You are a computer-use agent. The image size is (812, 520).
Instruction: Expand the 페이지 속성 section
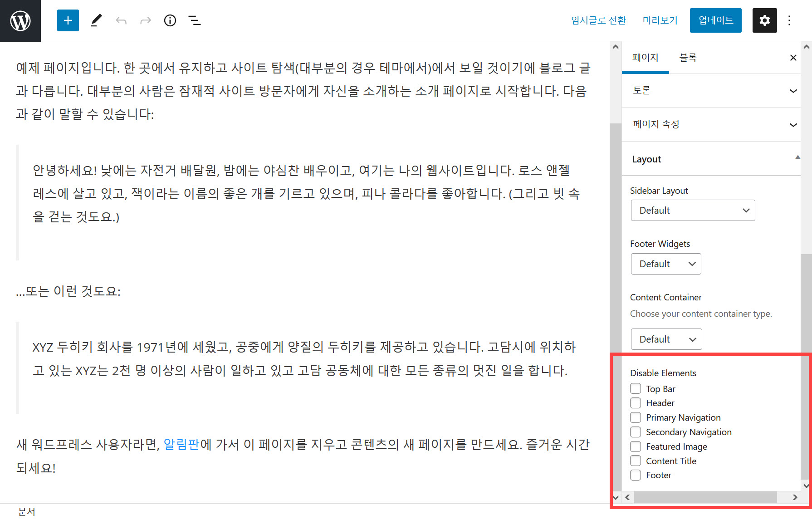(711, 124)
